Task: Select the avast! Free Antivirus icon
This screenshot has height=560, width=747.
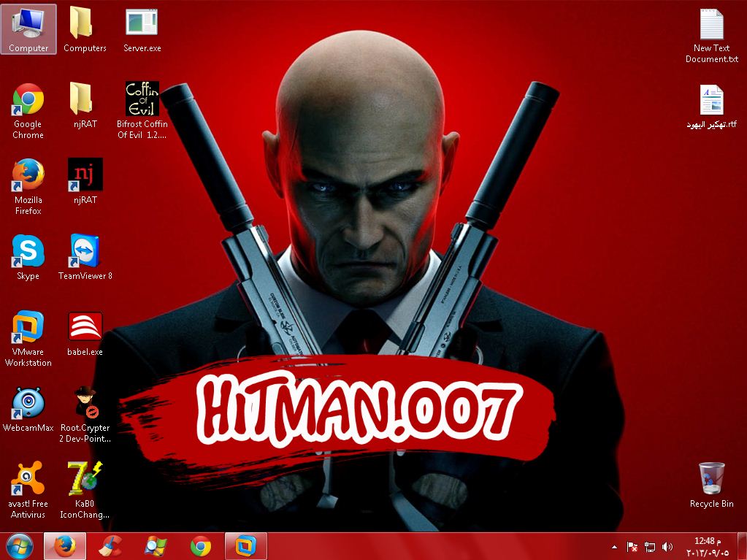Action: click(28, 480)
